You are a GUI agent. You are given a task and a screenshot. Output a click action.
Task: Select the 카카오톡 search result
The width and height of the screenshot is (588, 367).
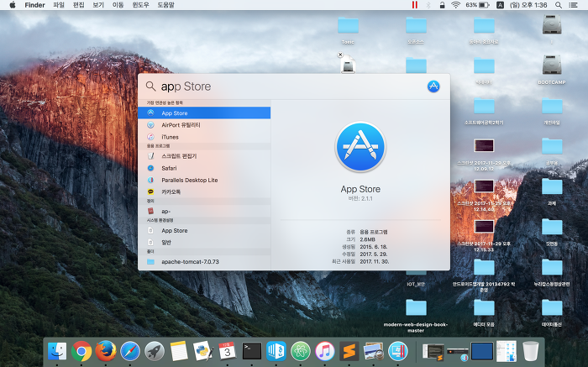(x=204, y=192)
